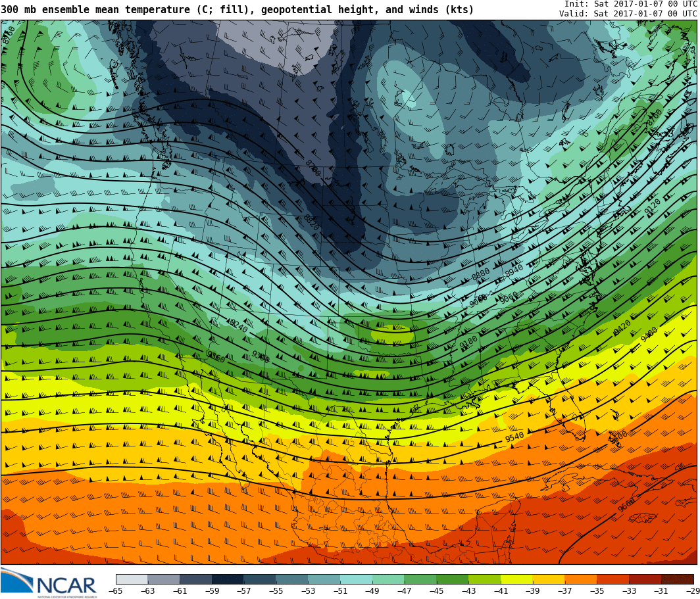Click the 9240 contour label

(x=238, y=325)
